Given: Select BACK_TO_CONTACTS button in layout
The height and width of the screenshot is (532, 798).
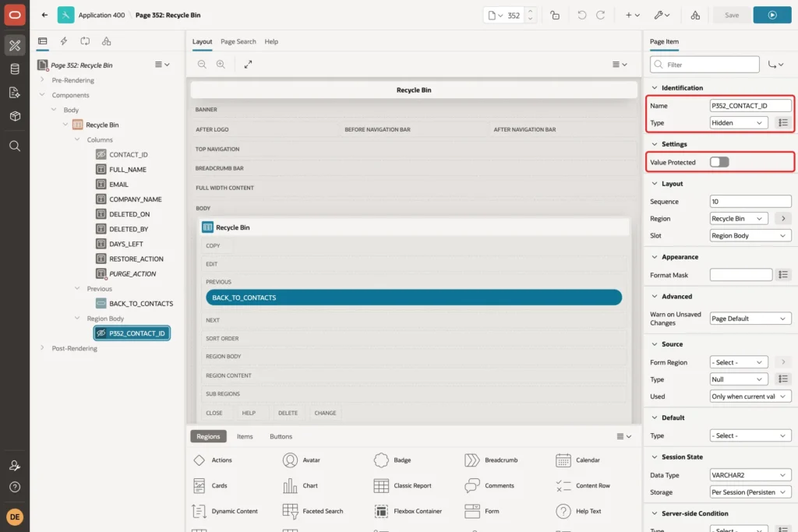Looking at the screenshot, I should point(414,298).
